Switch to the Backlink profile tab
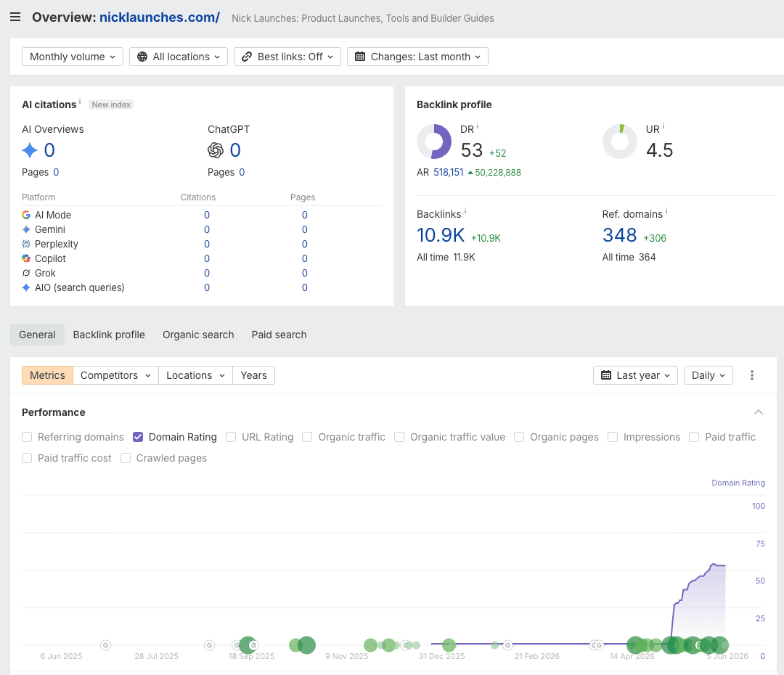The image size is (784, 675). tap(109, 335)
